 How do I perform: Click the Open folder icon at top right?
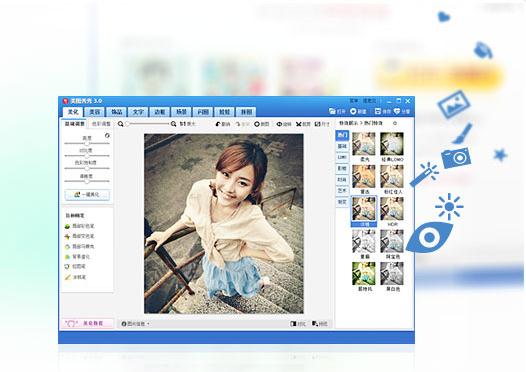332,111
